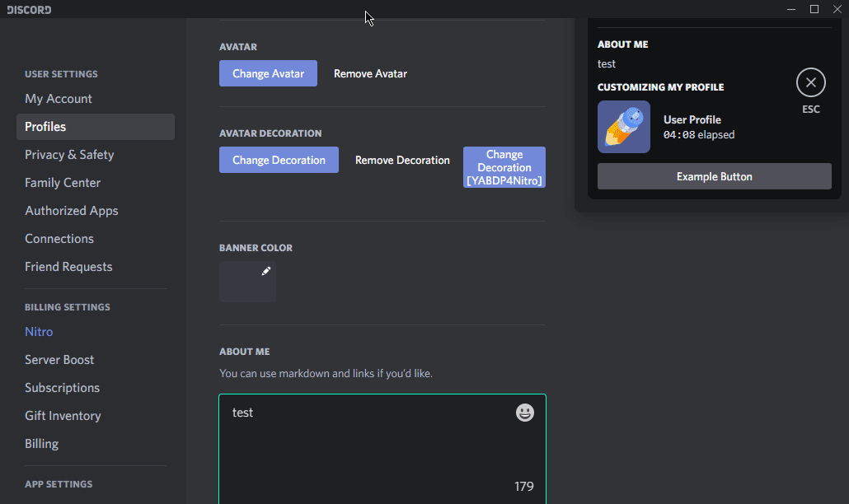Open the banner color swatch picker

point(247,281)
